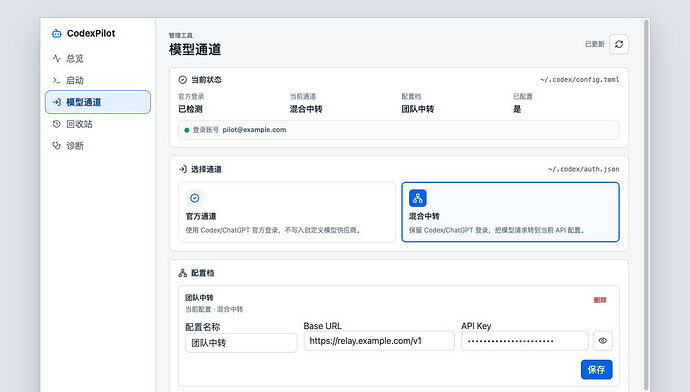Image resolution: width=690 pixels, height=392 pixels.
Task: Click the Base URL input field
Action: click(x=379, y=341)
